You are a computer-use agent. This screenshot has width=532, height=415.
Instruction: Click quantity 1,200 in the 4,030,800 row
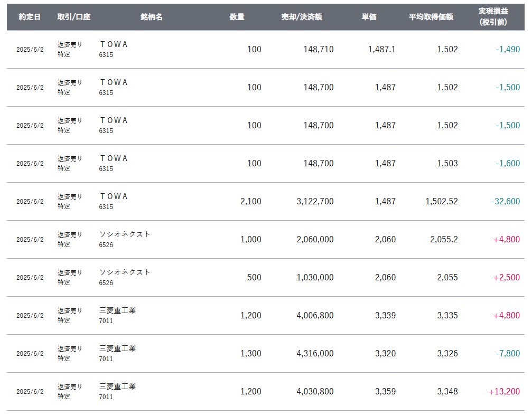251,391
